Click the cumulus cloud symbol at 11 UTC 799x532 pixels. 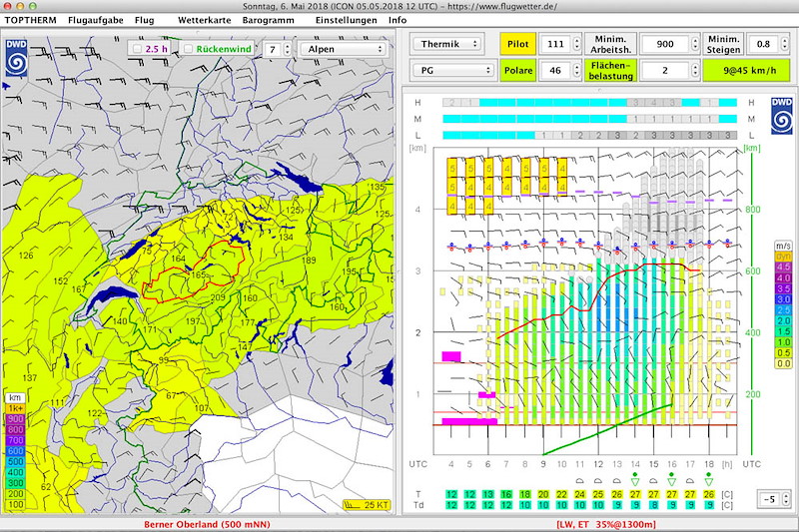point(579,480)
